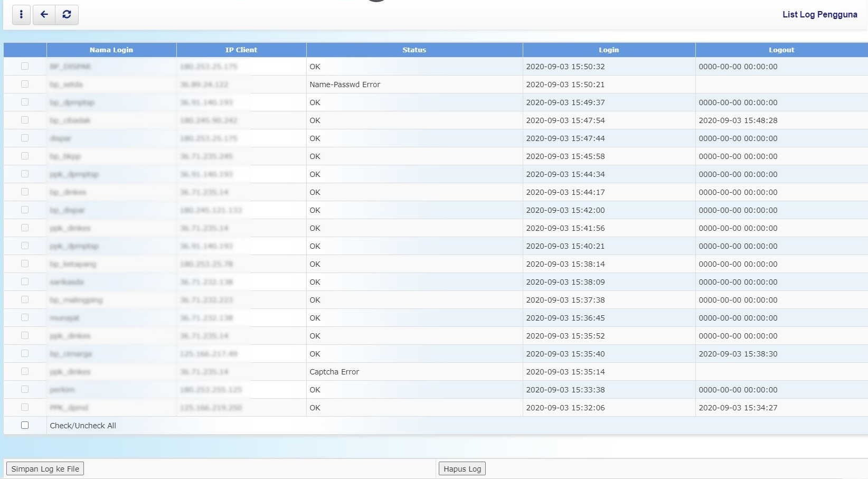Click the back arrow button
This screenshot has height=479, width=868.
point(44,15)
